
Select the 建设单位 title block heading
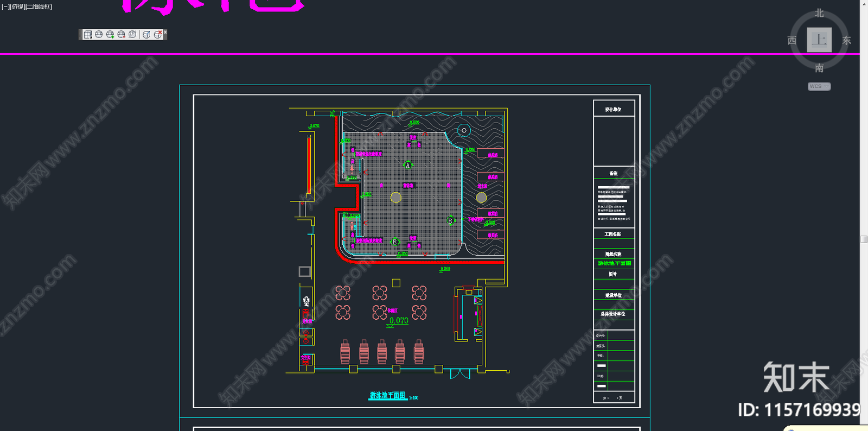[614, 295]
